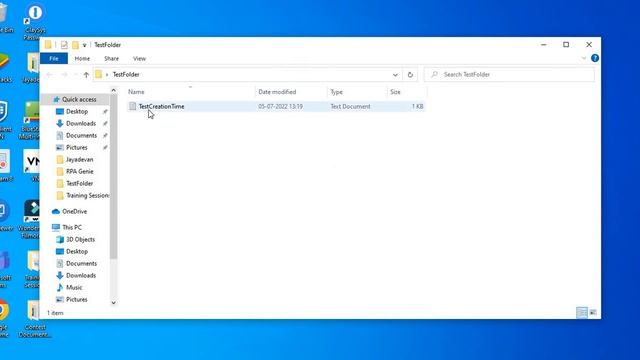The height and width of the screenshot is (360, 640).
Task: Click the Refresh button beside address bar
Action: tap(410, 75)
